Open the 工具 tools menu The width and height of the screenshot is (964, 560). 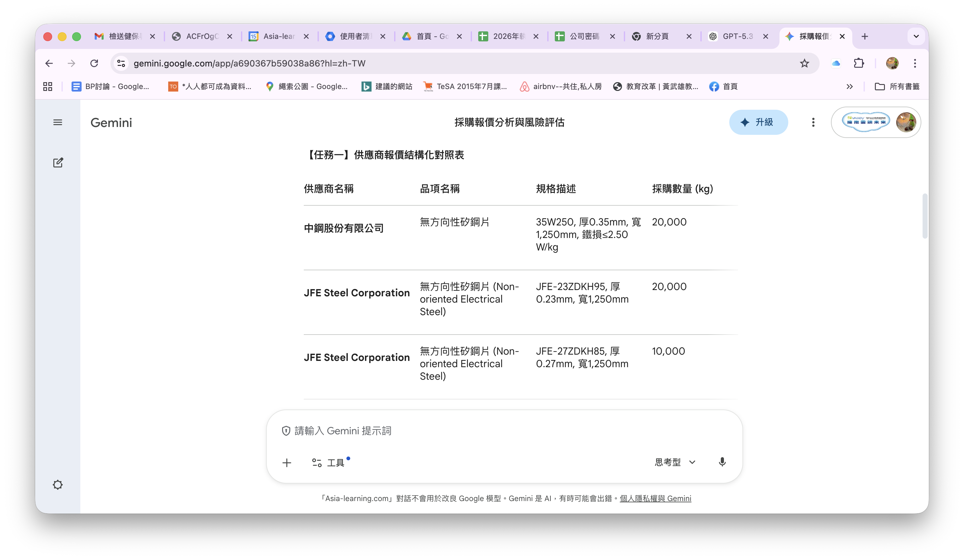pyautogui.click(x=329, y=463)
